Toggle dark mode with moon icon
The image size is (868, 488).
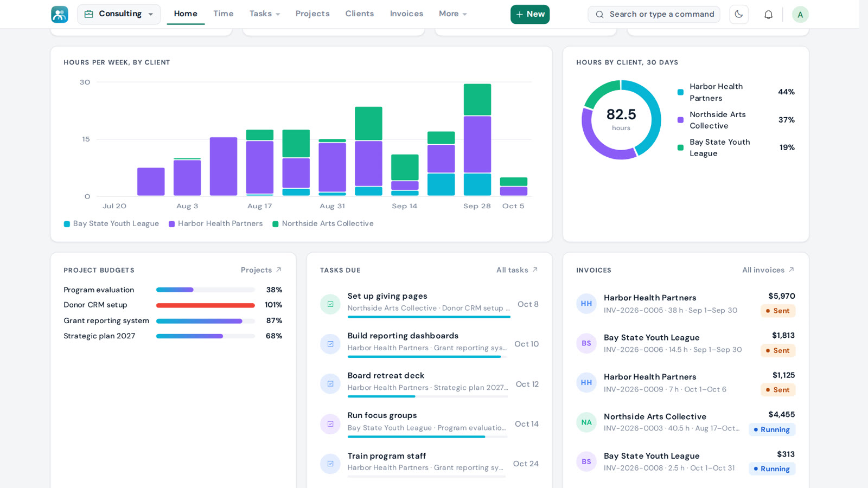[x=739, y=14]
